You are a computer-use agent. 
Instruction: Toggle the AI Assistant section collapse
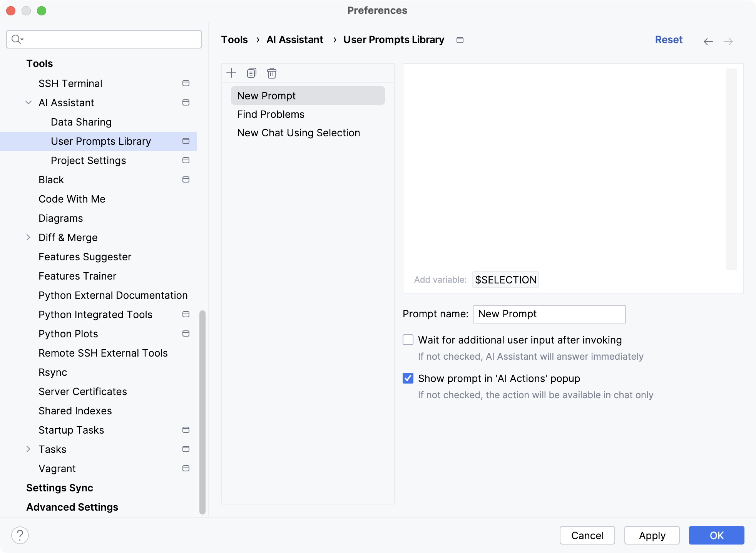tap(28, 102)
